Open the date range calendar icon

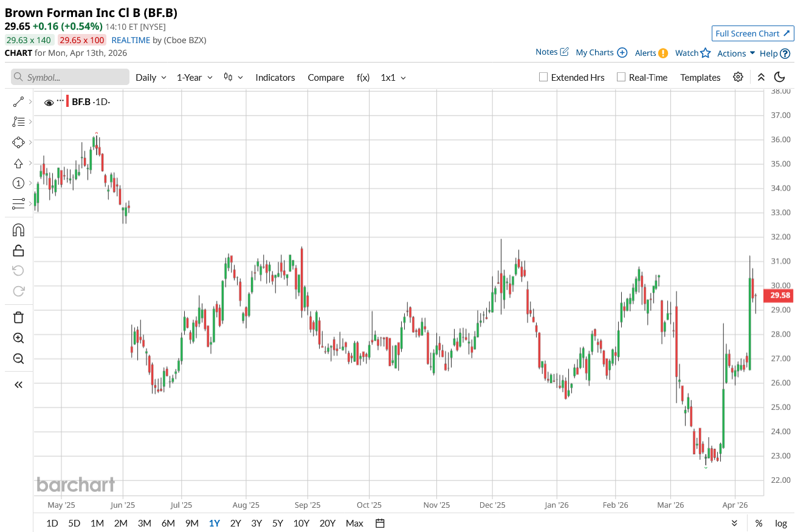click(x=380, y=523)
